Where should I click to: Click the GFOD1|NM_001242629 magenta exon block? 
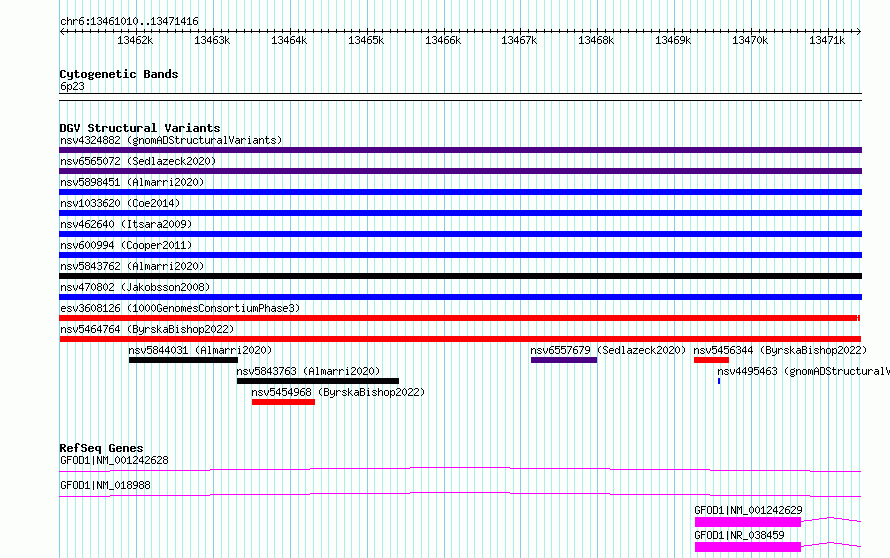point(748,522)
